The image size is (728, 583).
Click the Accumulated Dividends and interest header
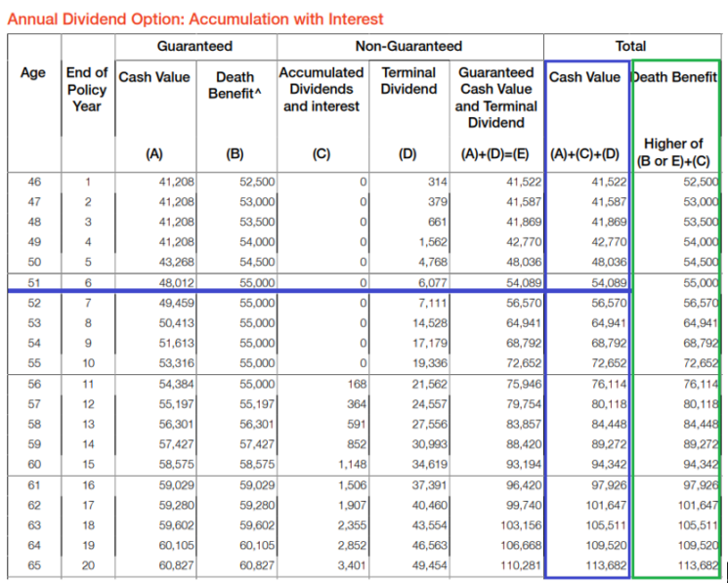point(321,89)
